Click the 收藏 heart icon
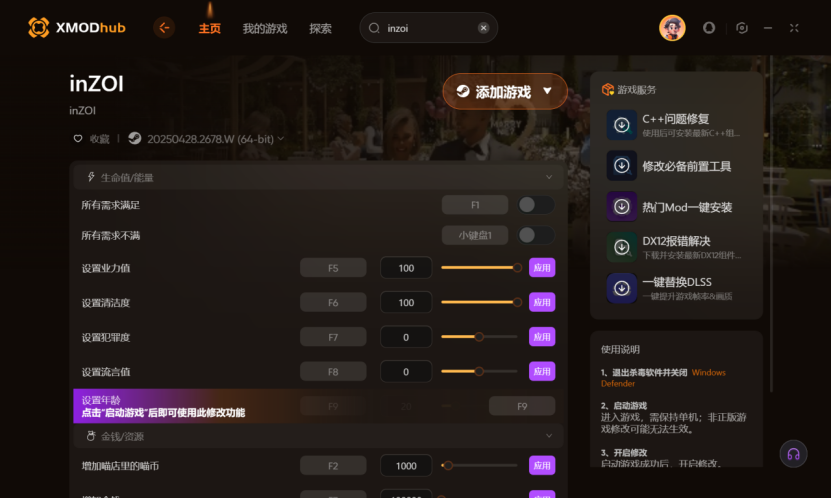Image resolution: width=831 pixels, height=498 pixels. tap(78, 139)
